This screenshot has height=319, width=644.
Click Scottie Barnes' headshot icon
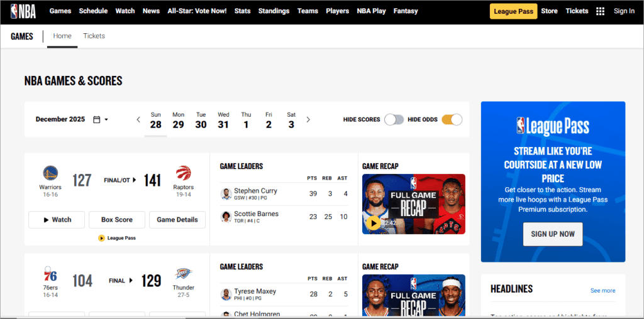pos(226,217)
